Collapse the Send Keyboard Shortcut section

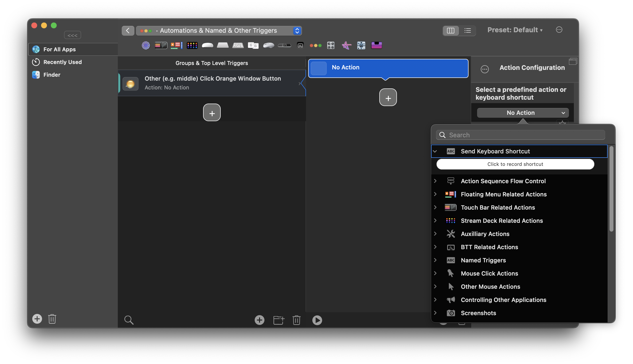(435, 151)
